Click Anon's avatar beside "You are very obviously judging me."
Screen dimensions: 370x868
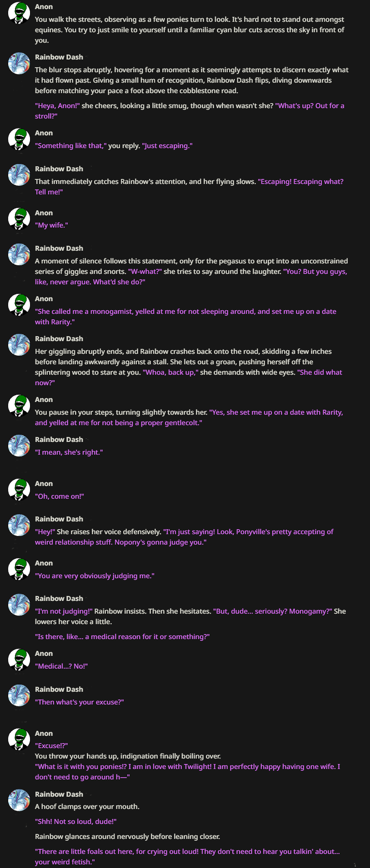19,569
